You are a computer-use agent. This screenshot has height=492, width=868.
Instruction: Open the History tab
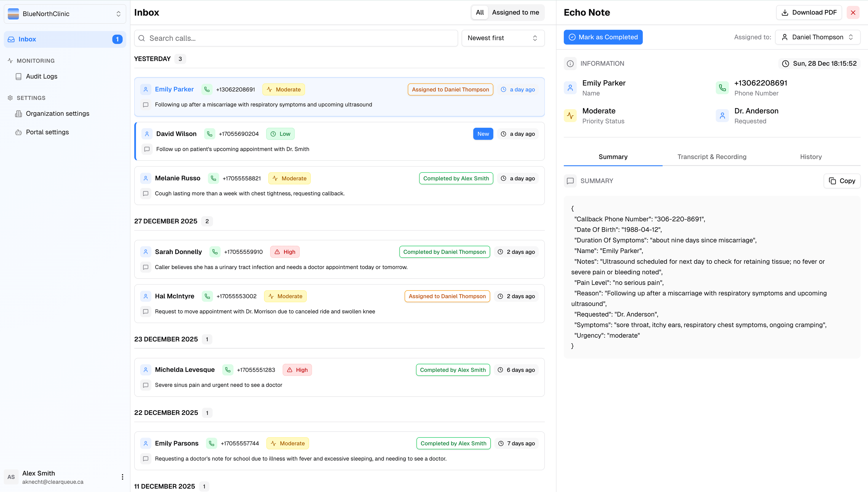click(811, 156)
